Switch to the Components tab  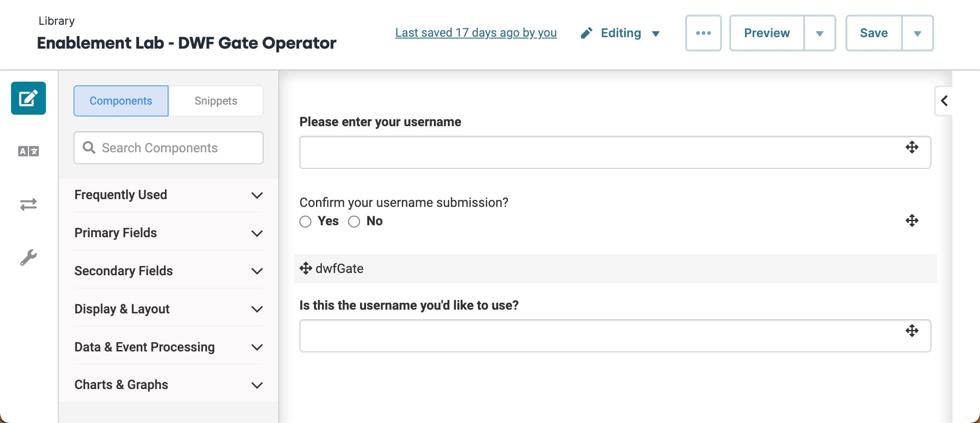pyautogui.click(x=121, y=101)
